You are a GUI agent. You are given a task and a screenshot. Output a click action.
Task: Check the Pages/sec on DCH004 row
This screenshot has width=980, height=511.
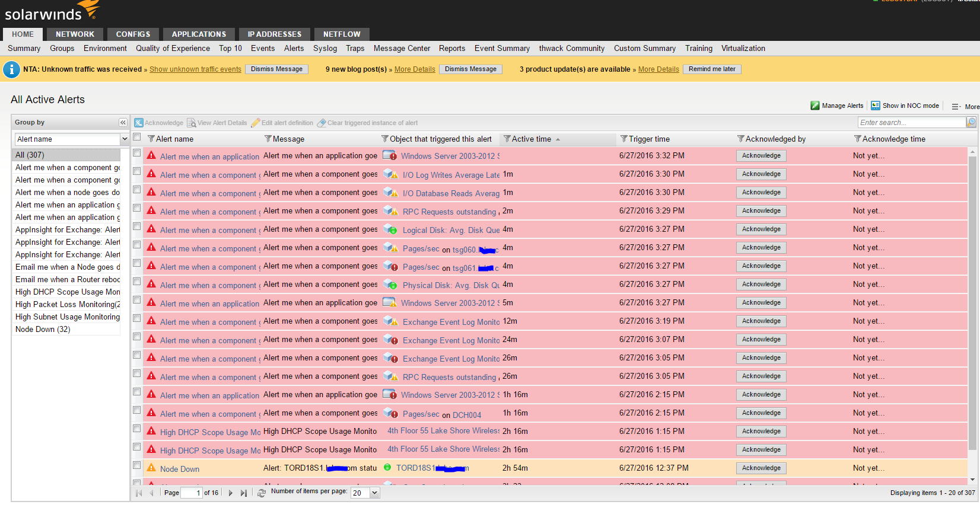click(x=137, y=410)
